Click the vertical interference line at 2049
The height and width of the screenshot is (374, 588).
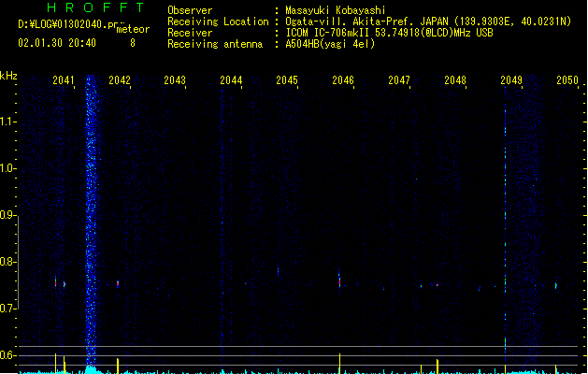pyautogui.click(x=505, y=222)
